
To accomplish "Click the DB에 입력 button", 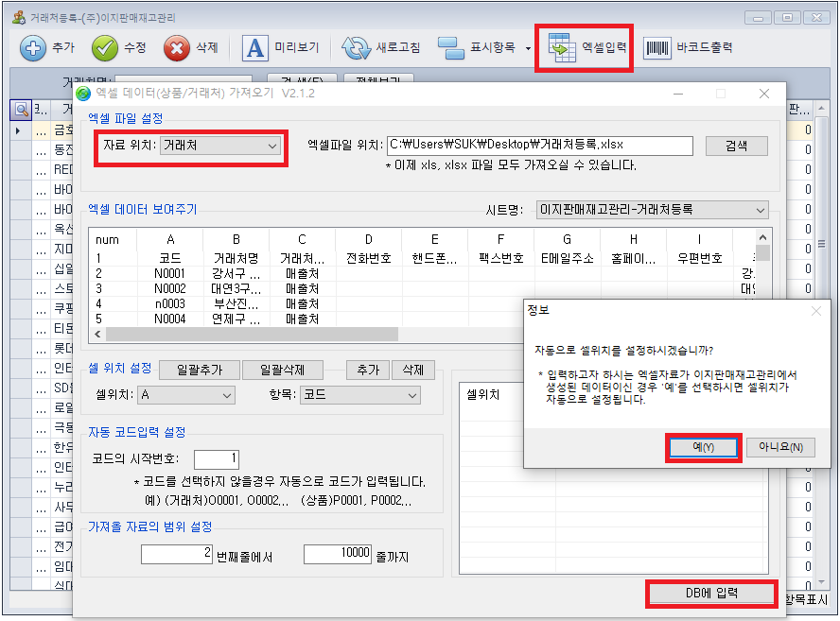I will pyautogui.click(x=711, y=594).
